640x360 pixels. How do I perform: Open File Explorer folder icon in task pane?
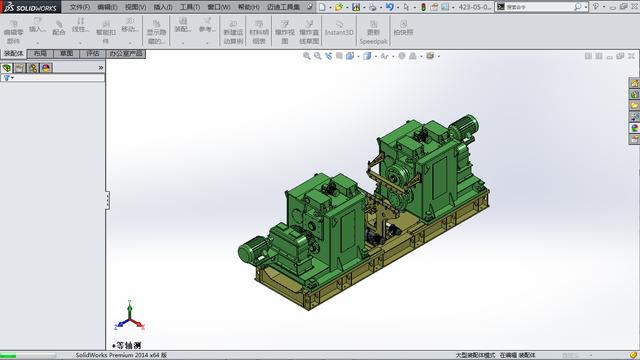click(634, 106)
